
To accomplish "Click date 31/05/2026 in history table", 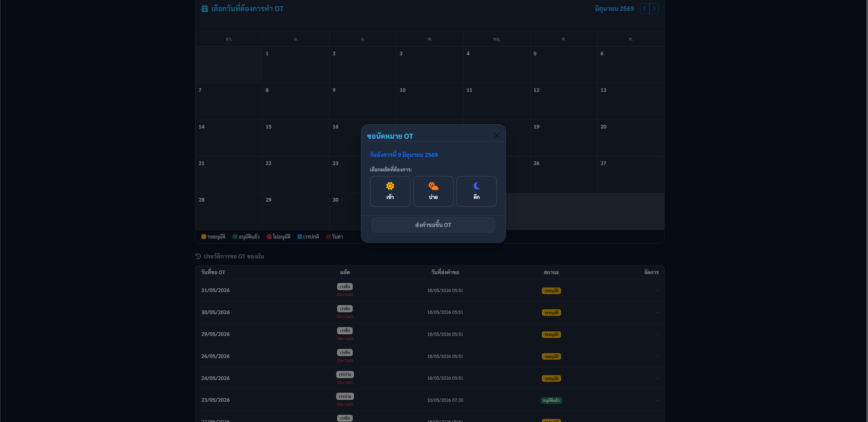I will point(215,290).
